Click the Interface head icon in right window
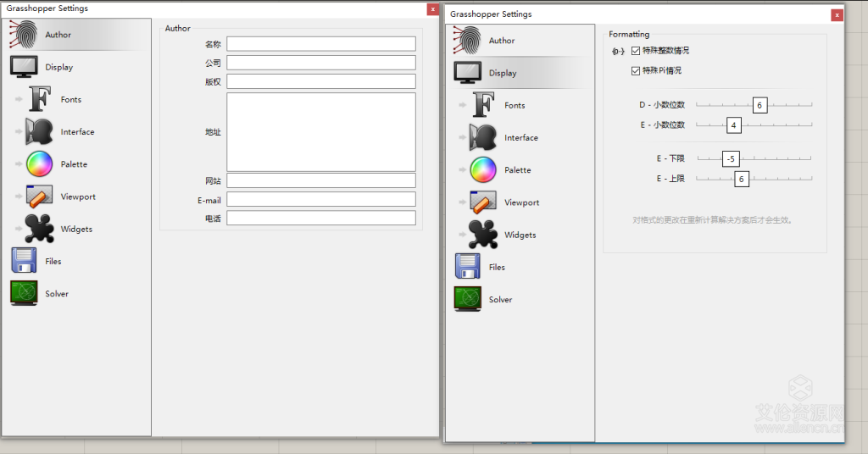This screenshot has height=454, width=868. pyautogui.click(x=483, y=137)
